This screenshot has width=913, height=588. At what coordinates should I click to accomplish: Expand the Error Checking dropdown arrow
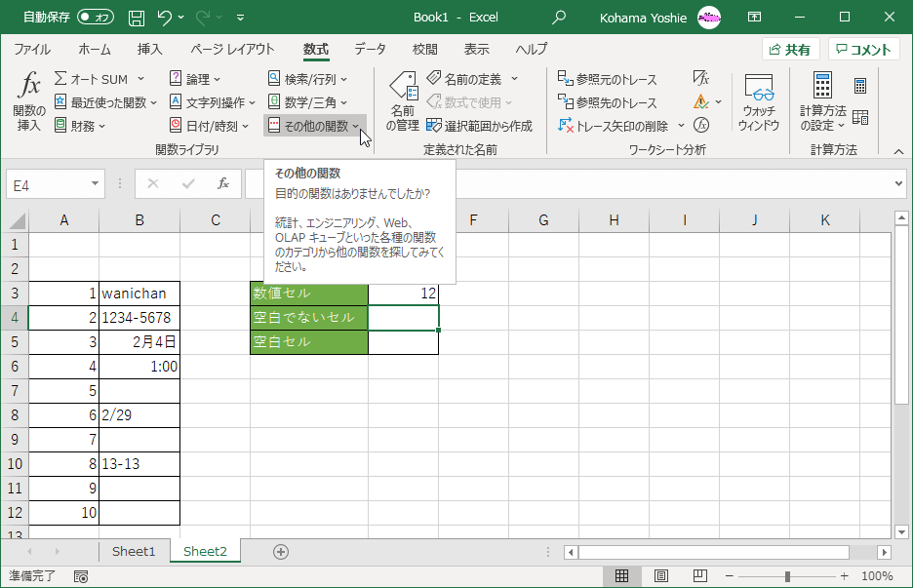(x=718, y=101)
